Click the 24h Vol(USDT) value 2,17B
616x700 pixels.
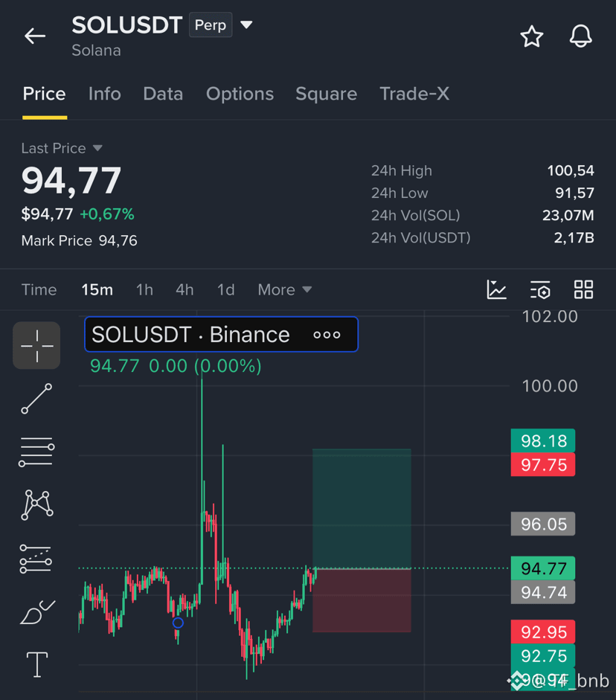(x=574, y=237)
